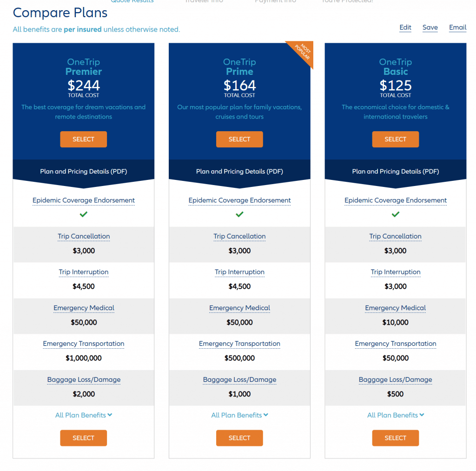
Task: Select the OneTrip Premier plan top button
Action: pos(84,139)
